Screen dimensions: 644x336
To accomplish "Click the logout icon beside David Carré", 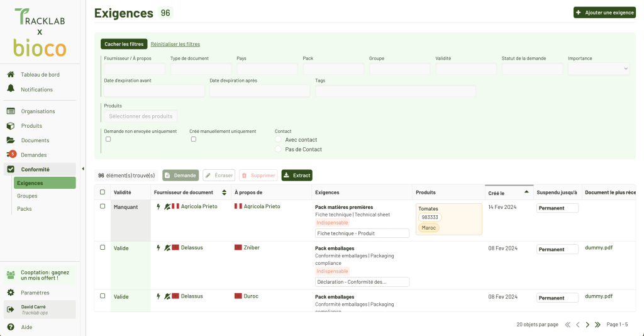I will (11, 310).
